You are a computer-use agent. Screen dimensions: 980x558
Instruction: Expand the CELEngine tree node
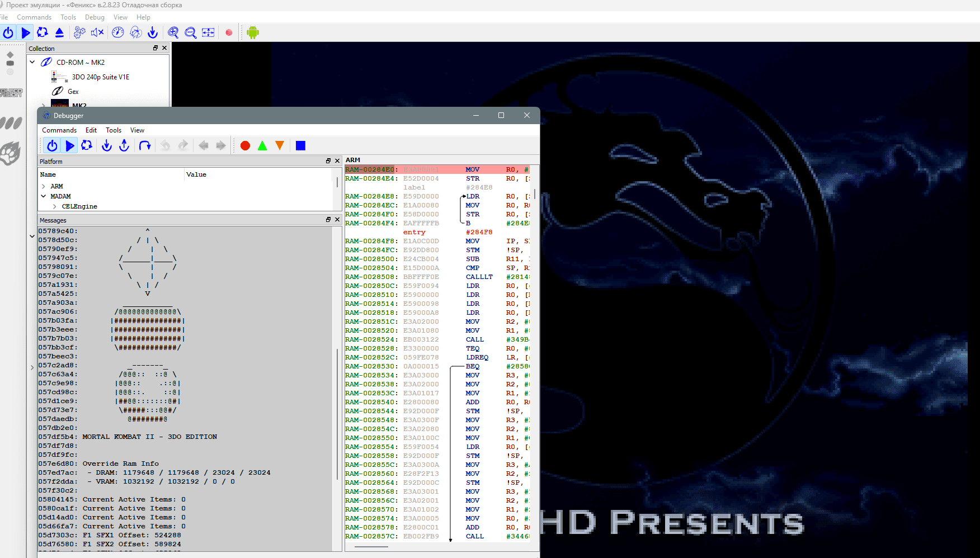click(x=54, y=206)
